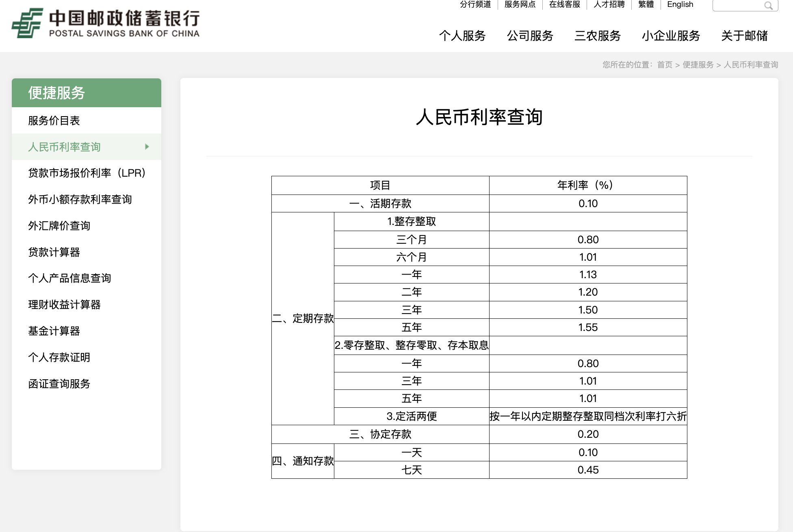Open 服务网点 branch locator link

click(520, 4)
